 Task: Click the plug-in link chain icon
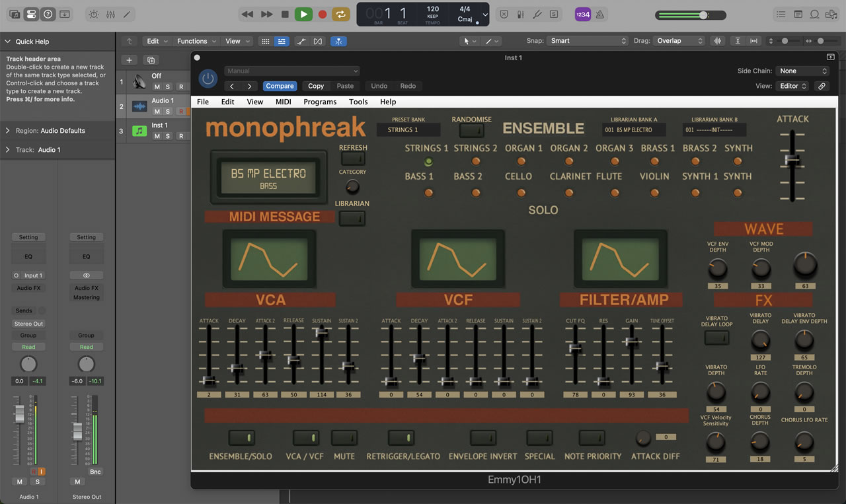pos(822,86)
